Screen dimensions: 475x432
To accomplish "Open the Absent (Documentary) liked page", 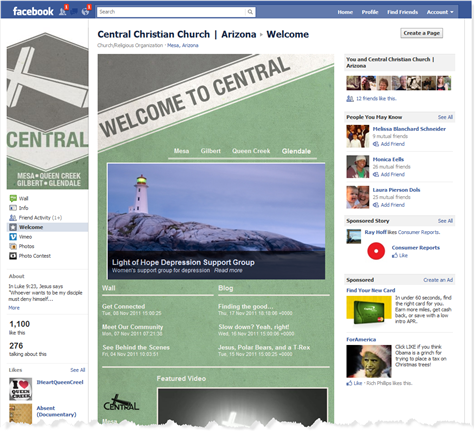I will tap(56, 411).
